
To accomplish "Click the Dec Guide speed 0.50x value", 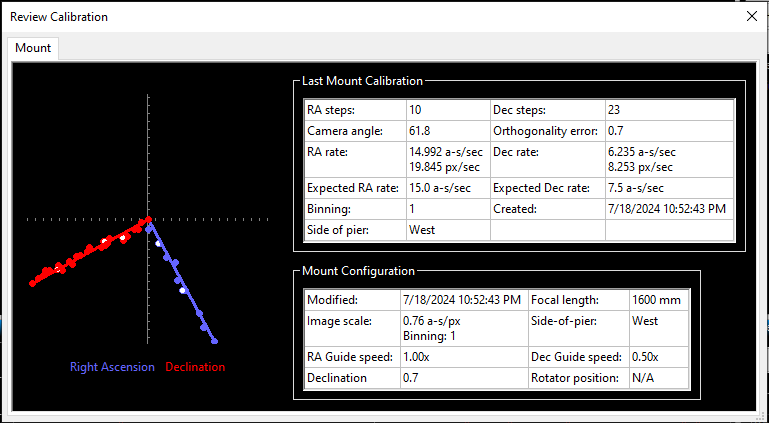I will (659, 357).
